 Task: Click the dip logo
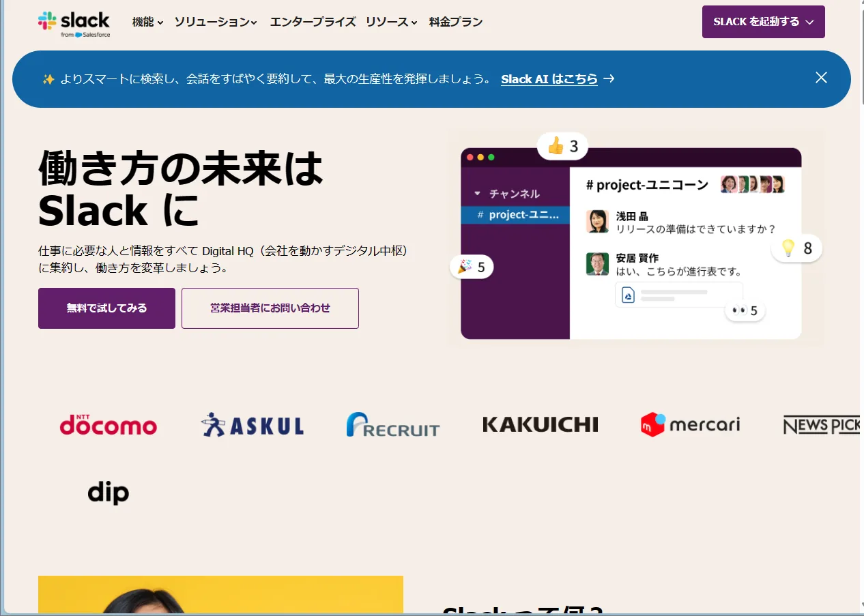click(109, 493)
